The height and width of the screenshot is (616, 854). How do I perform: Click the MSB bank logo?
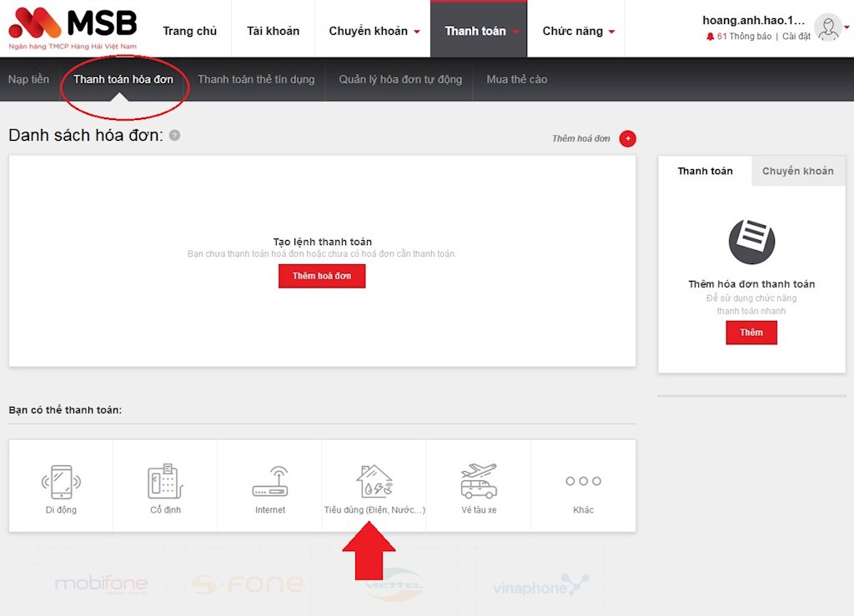point(71,25)
